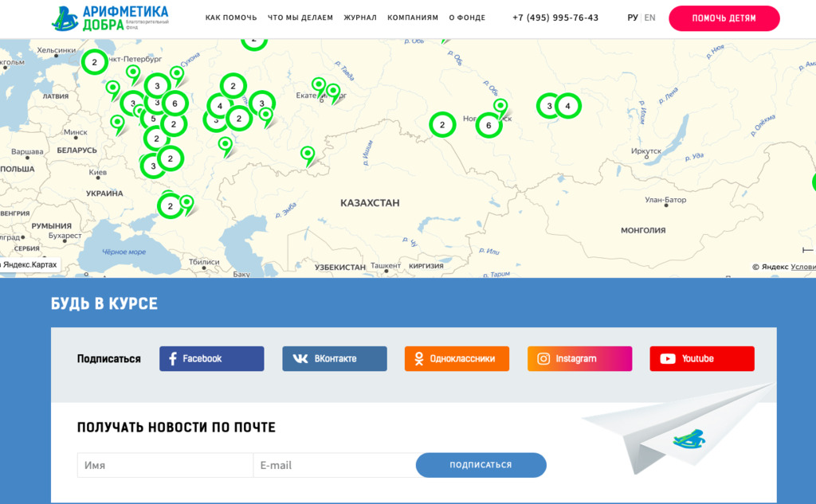
Task: Switch site language to EN
Action: point(650,18)
